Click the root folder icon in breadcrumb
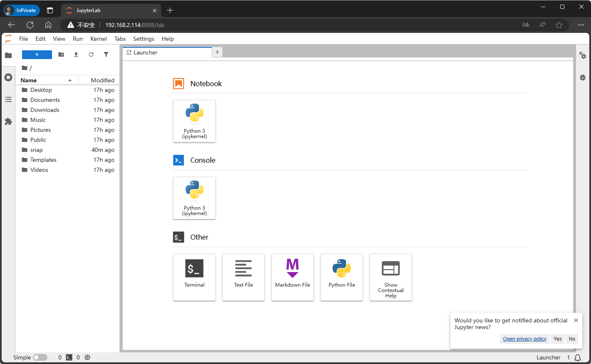 point(25,68)
